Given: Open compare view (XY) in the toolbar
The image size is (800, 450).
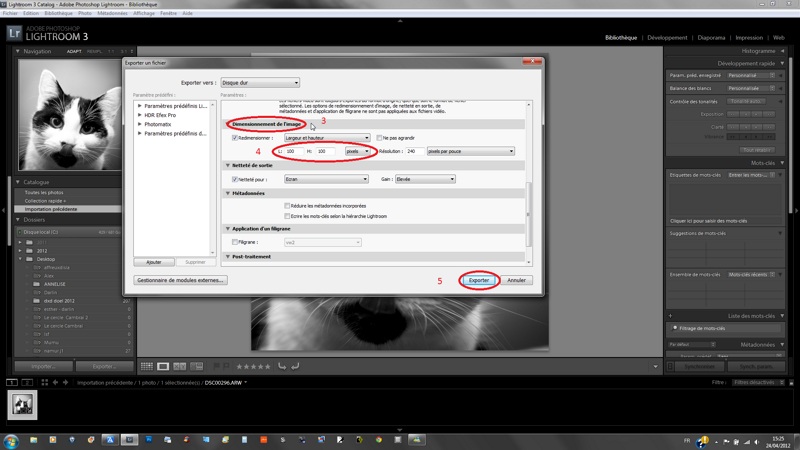Looking at the screenshot, I should click(180, 366).
